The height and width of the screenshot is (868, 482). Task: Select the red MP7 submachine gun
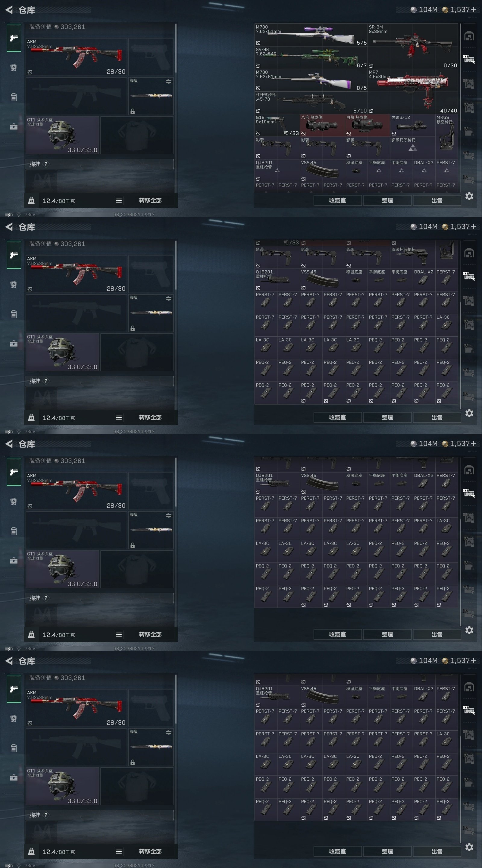413,91
